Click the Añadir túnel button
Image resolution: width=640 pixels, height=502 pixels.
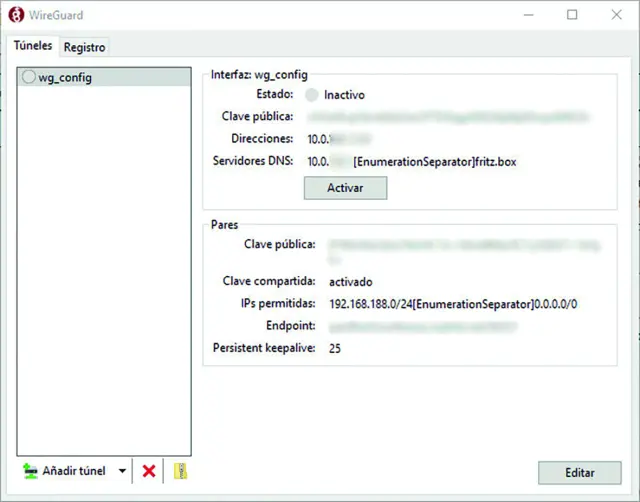[x=66, y=471]
